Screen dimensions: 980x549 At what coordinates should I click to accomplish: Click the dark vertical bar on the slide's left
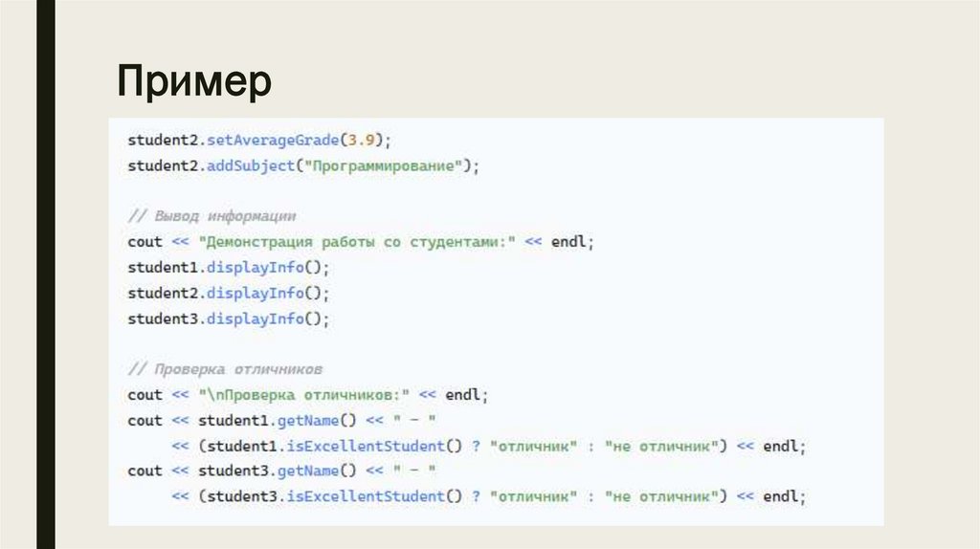pos(45,274)
